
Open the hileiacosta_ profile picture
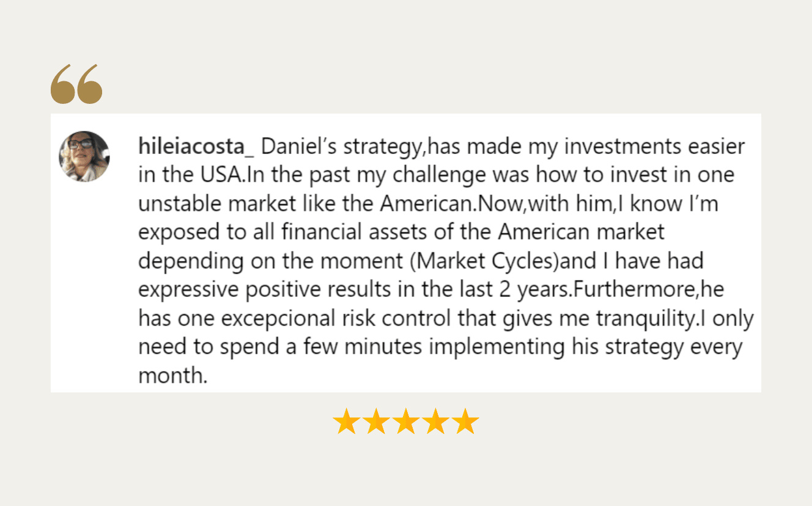(x=84, y=156)
